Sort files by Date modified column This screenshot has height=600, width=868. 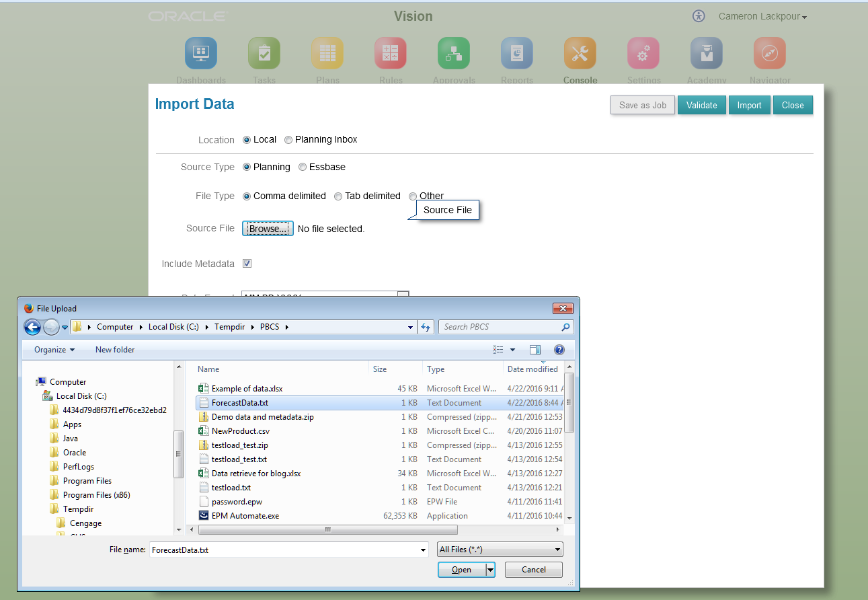point(532,369)
